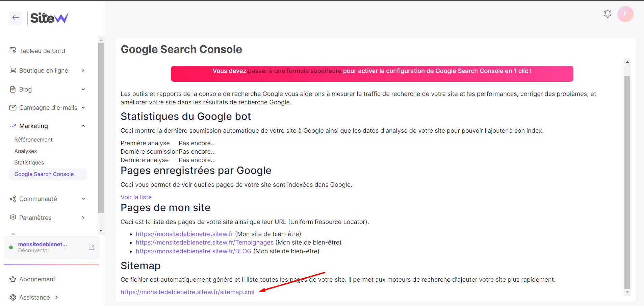Open Tableau de bord
Image resolution: width=644 pixels, height=306 pixels.
[42, 51]
